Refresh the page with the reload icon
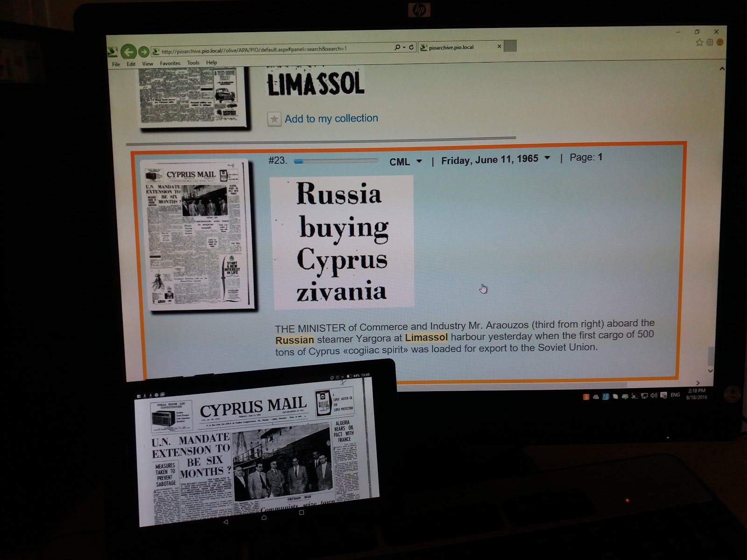This screenshot has width=747, height=560. click(x=411, y=47)
